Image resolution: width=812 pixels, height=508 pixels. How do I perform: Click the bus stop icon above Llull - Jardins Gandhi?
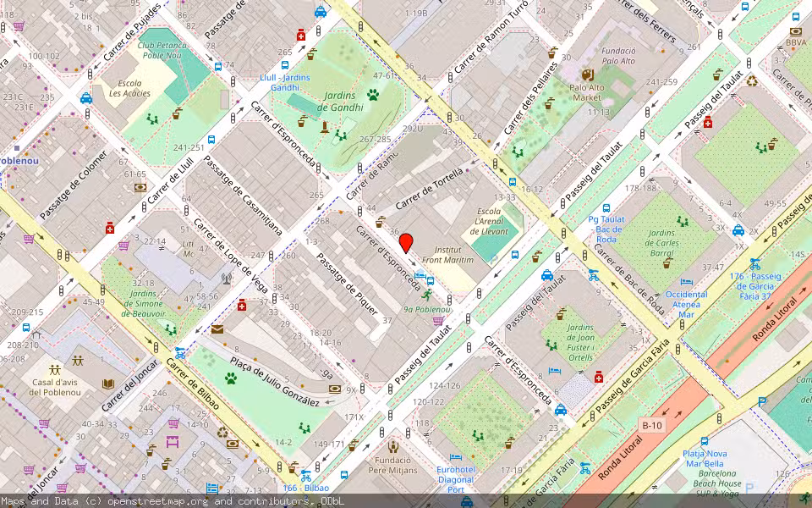click(x=285, y=65)
